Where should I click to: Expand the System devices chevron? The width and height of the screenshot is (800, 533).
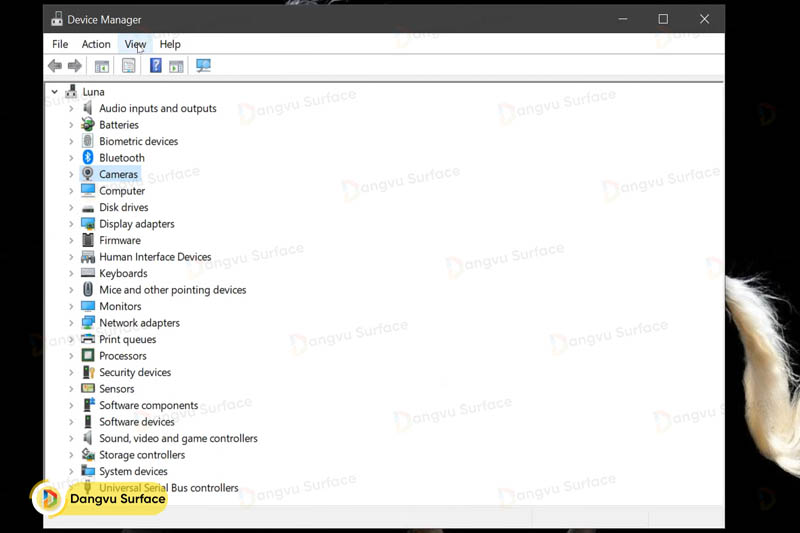click(71, 471)
